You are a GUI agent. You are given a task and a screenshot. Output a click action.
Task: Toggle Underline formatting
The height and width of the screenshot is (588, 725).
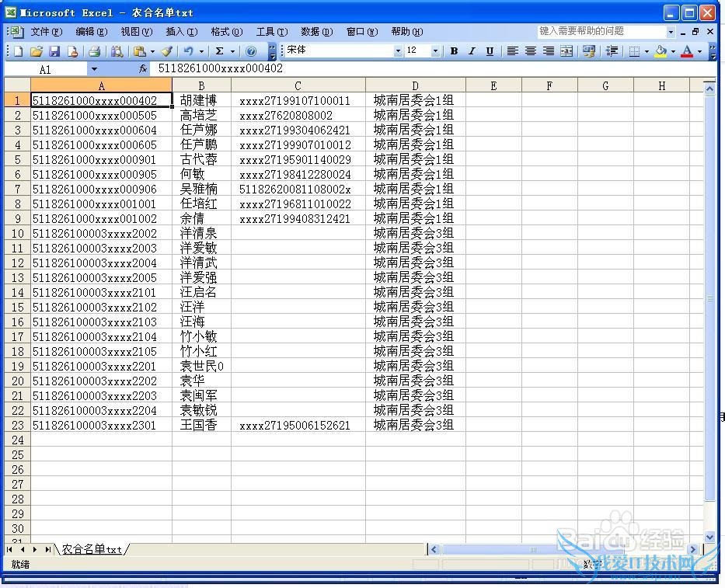(490, 51)
